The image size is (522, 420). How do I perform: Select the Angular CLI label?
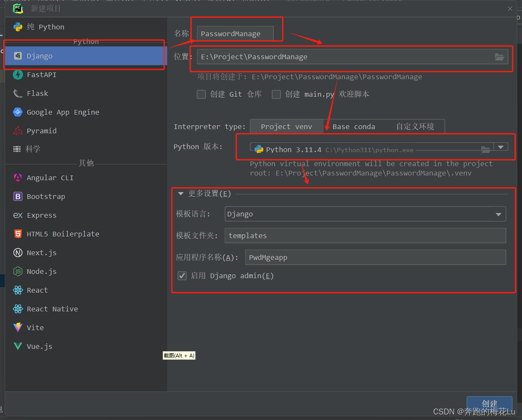pyautogui.click(x=50, y=178)
